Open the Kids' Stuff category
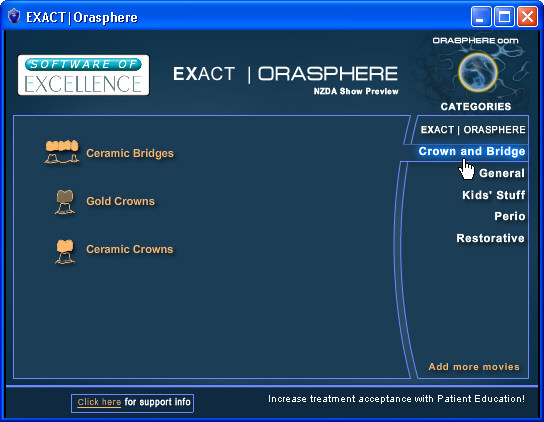 coord(494,195)
